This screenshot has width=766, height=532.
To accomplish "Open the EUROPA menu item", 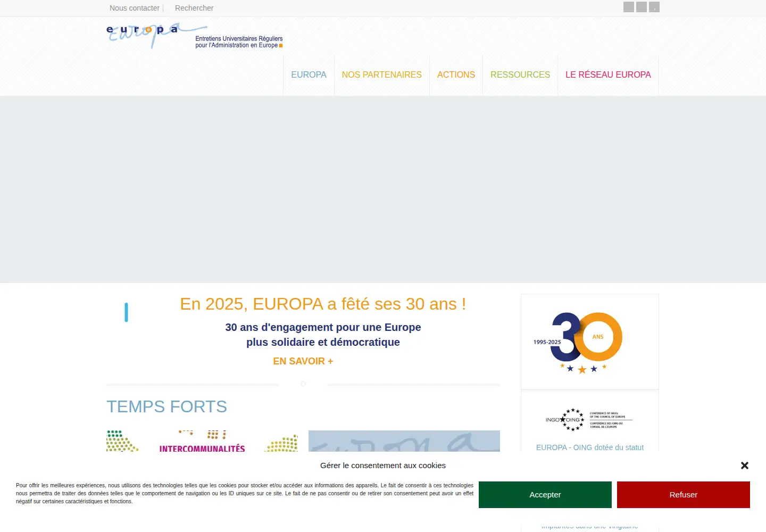I will (309, 75).
